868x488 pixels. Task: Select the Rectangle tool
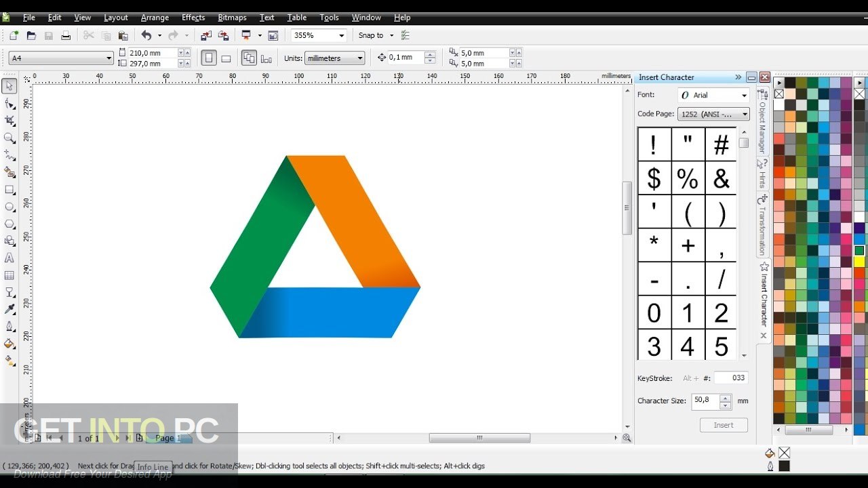(x=9, y=190)
